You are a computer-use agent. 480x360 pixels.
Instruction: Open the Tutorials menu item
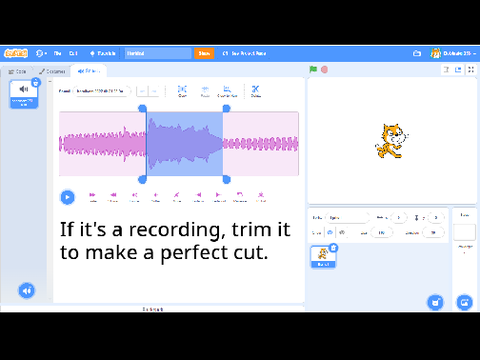[103, 53]
